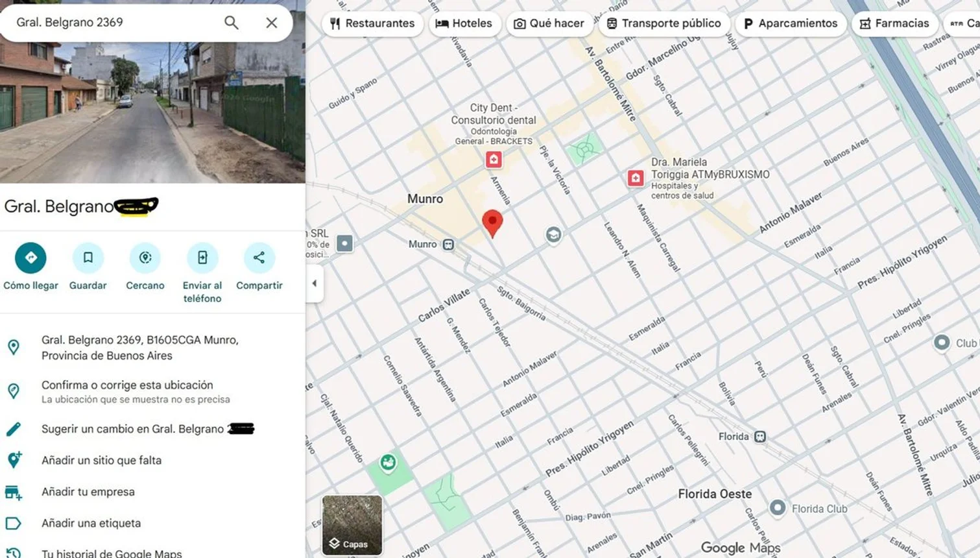Click the Florida Oeste neighborhood label
The width and height of the screenshot is (980, 558).
pos(715,494)
